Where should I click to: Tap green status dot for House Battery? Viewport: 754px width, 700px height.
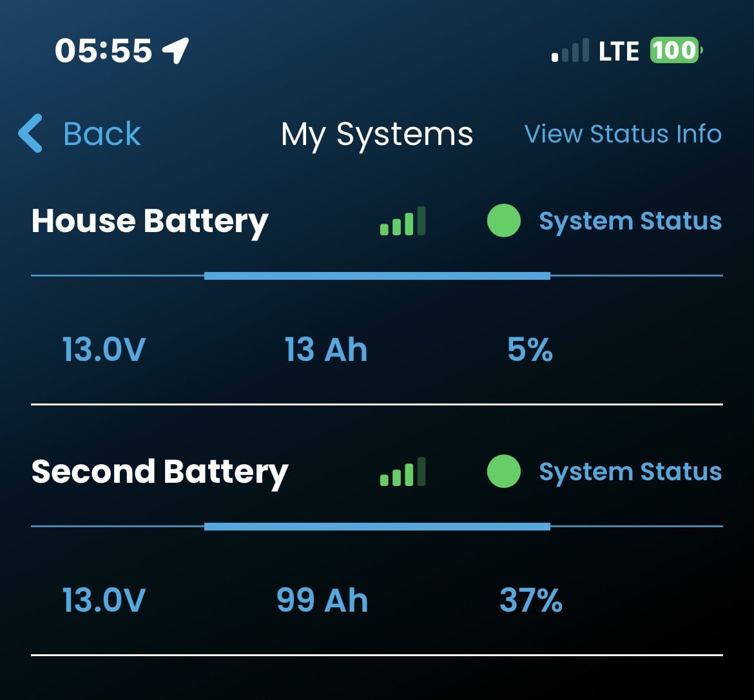coord(503,220)
